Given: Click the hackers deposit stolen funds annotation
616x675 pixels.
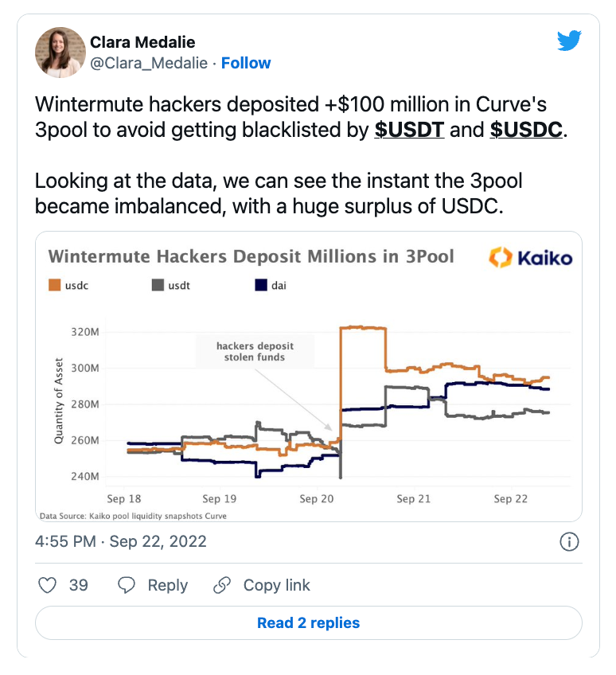Looking at the screenshot, I should click(255, 351).
